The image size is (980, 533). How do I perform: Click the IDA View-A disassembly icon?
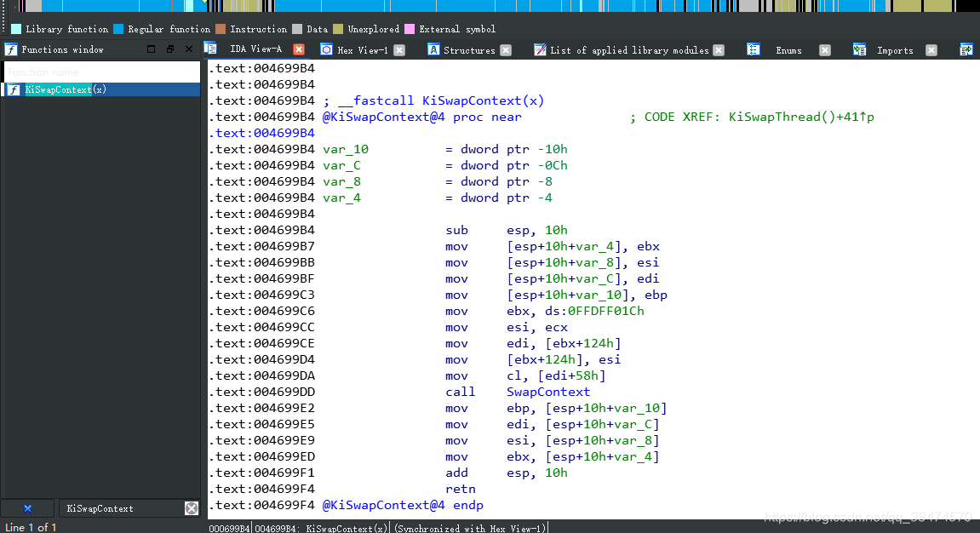(210, 49)
